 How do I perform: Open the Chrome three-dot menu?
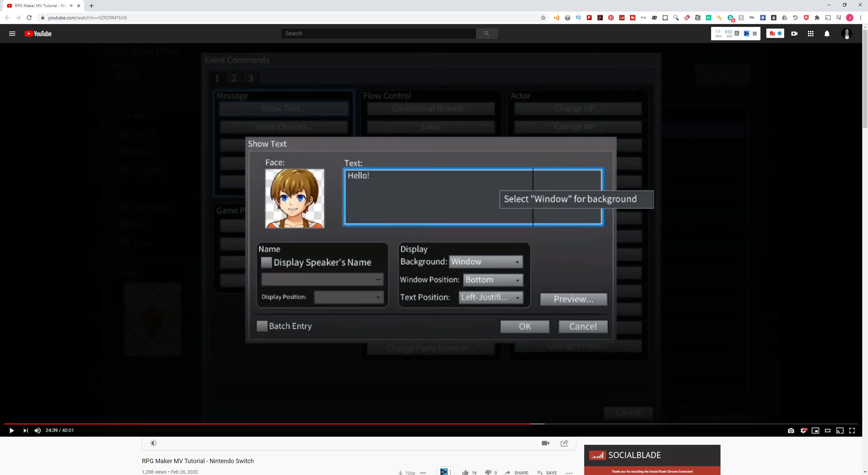coord(861,18)
